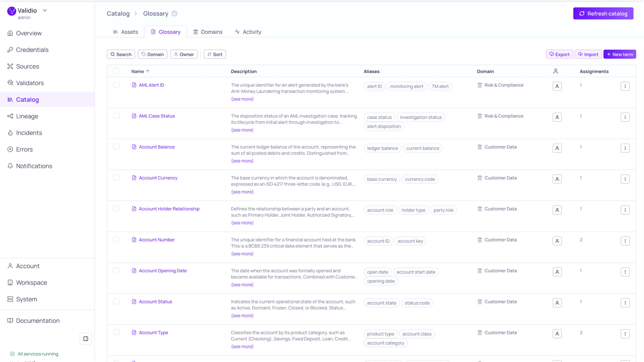Screen dimensions: 644x362
Task: Open three-dot menu for Account Type row
Action: click(x=625, y=334)
